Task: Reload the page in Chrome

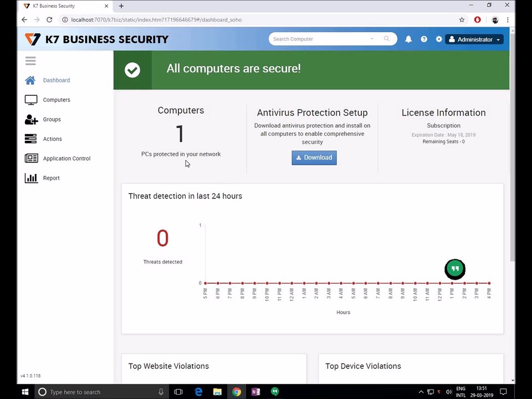Action: (x=49, y=20)
